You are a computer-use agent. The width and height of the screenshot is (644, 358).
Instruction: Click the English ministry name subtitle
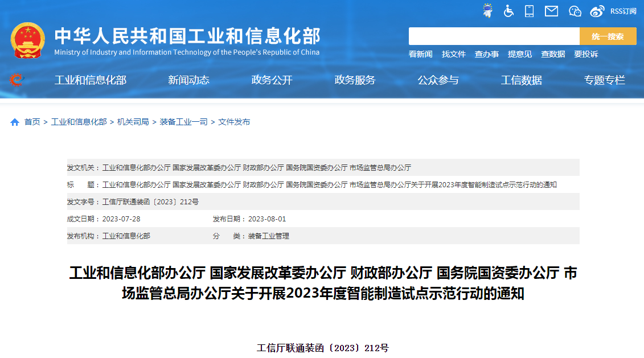(x=187, y=52)
